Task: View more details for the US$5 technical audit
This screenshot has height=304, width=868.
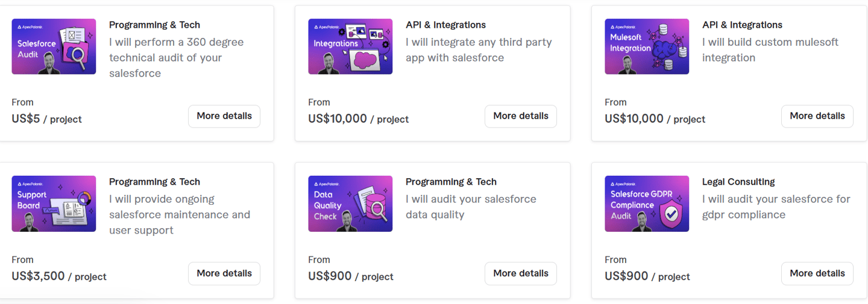Action: click(224, 116)
